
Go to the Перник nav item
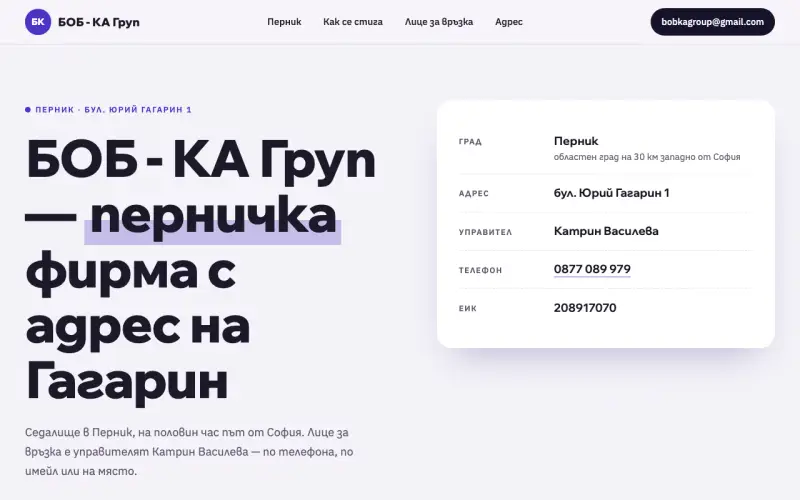pos(284,22)
